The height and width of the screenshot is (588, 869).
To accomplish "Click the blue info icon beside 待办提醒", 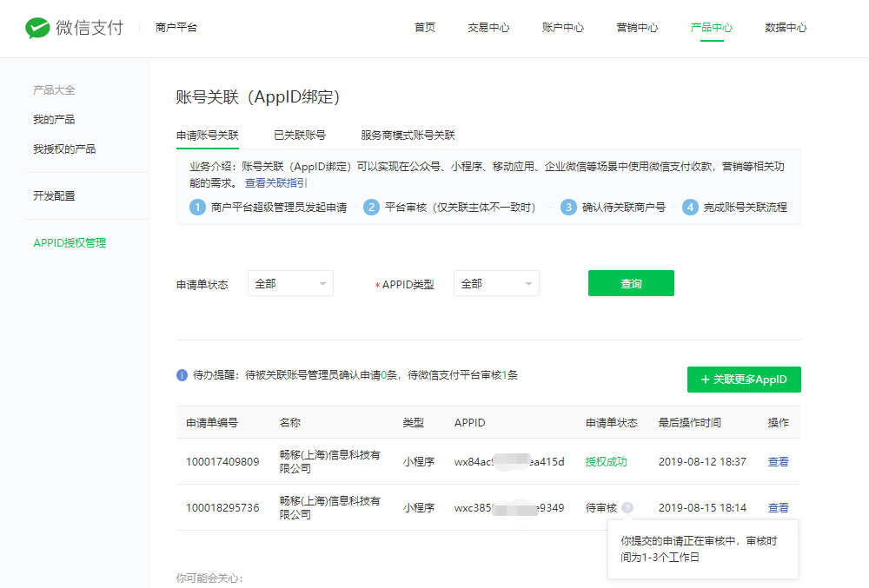I will 182,375.
